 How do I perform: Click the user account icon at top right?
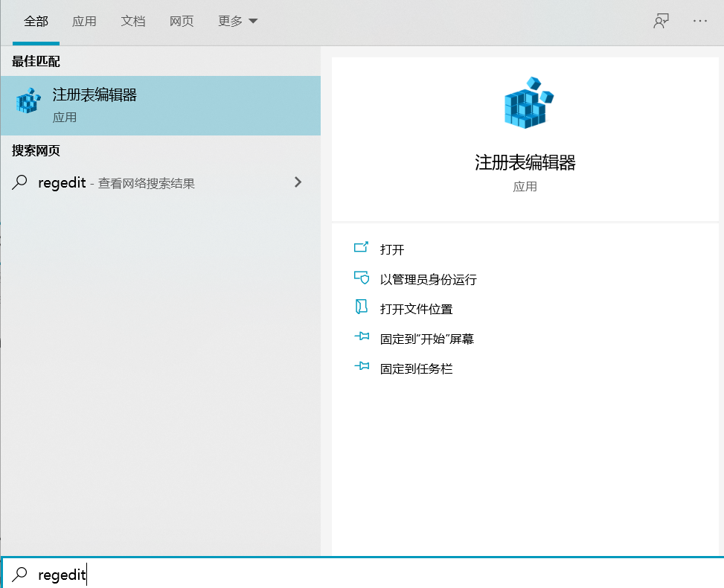point(660,21)
